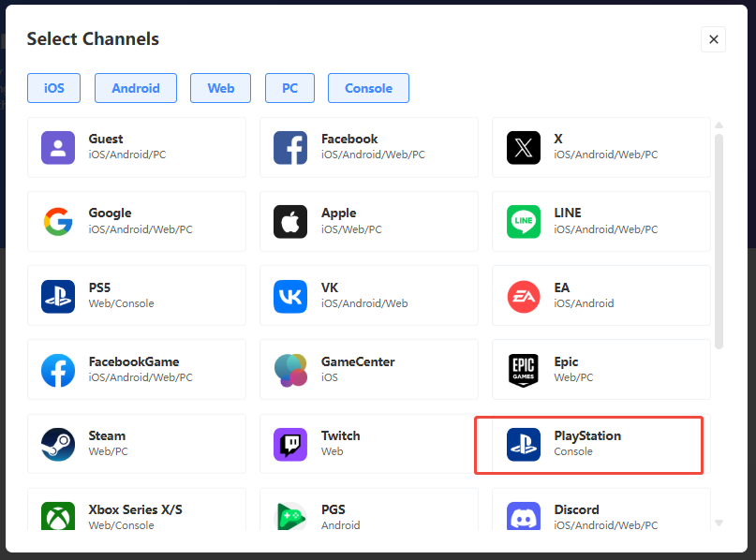This screenshot has height=560, width=756.
Task: Click the "Select Channels" dialog title
Action: [x=93, y=39]
